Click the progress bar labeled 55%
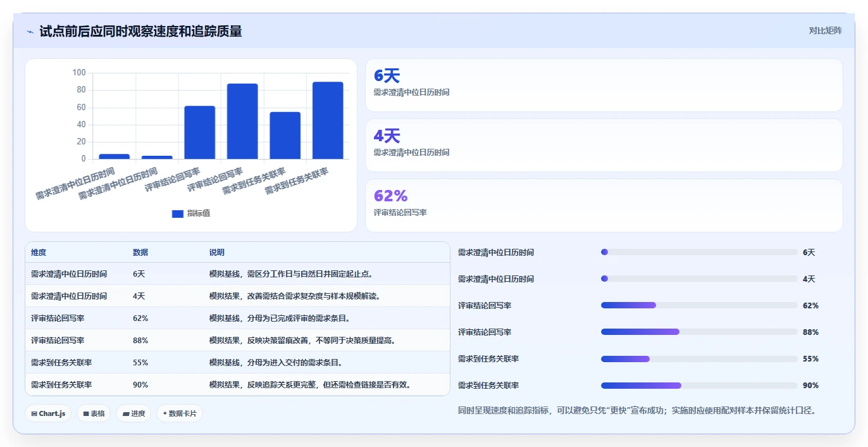The width and height of the screenshot is (868, 447). [699, 358]
